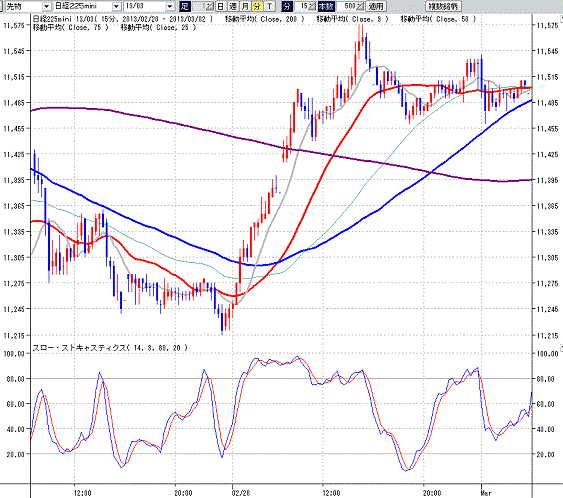Click the 移動平均( Close, 200 ) legend label
The width and height of the screenshot is (563, 498).
click(265, 19)
